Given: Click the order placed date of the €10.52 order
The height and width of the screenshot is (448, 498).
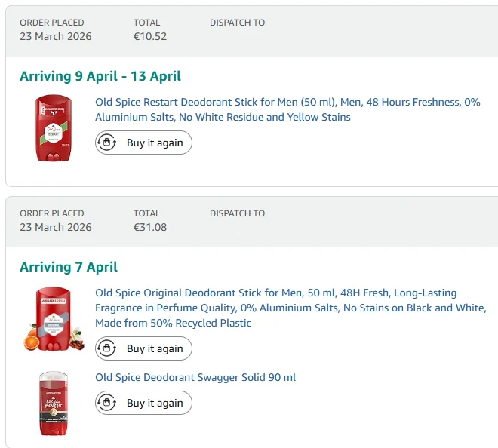Looking at the screenshot, I should point(56,36).
